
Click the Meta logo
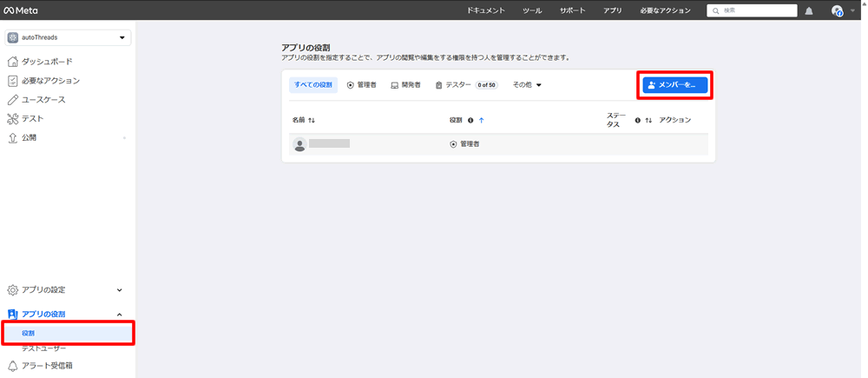[21, 10]
